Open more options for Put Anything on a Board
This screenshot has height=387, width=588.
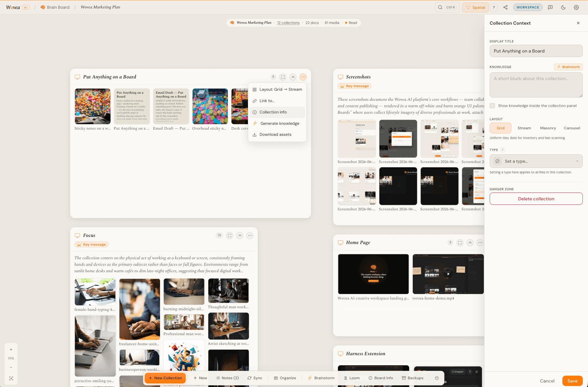(x=303, y=77)
